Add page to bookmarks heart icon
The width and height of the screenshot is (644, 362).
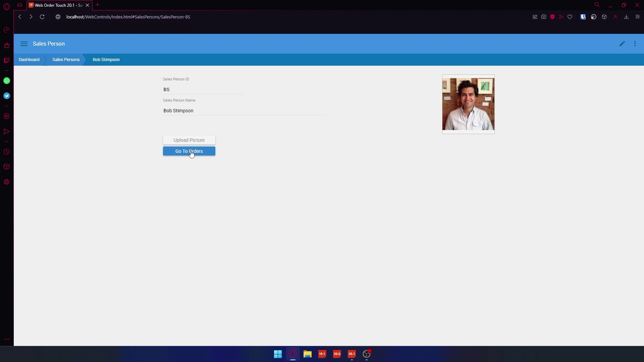point(570,17)
